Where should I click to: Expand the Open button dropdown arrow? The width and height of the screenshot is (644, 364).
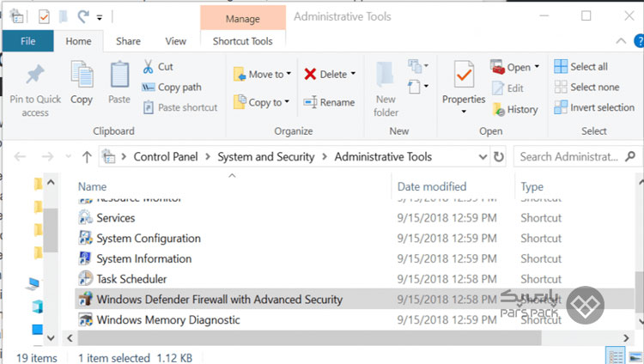pyautogui.click(x=537, y=67)
